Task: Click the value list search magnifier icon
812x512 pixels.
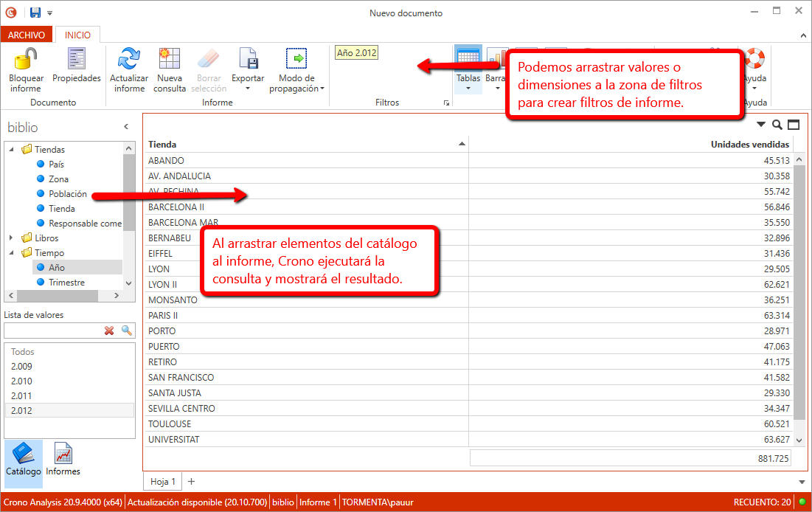Action: coord(127,331)
